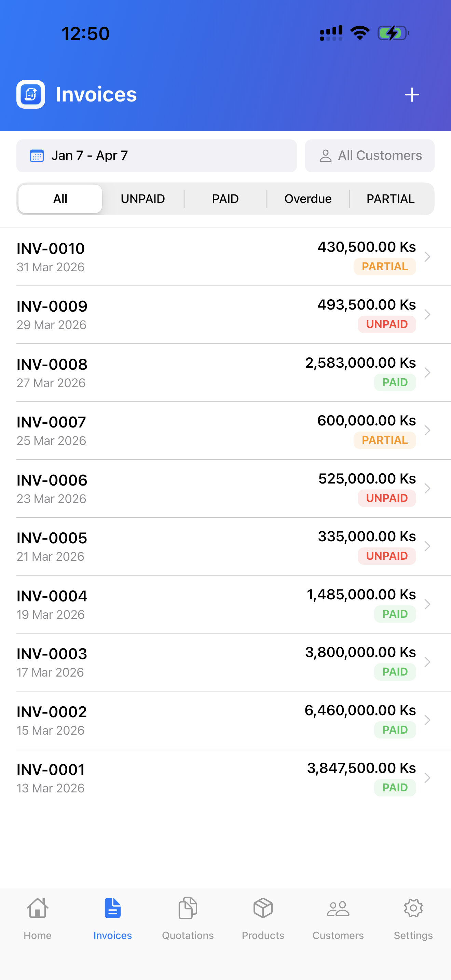Open the Home tab icon
This screenshot has width=451, height=980.
[37, 908]
